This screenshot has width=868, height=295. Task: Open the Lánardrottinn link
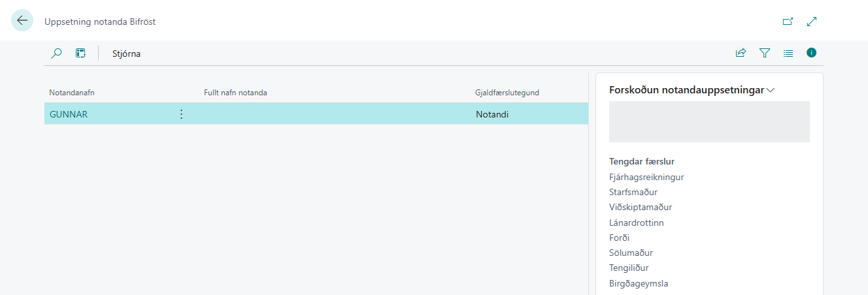tap(637, 223)
